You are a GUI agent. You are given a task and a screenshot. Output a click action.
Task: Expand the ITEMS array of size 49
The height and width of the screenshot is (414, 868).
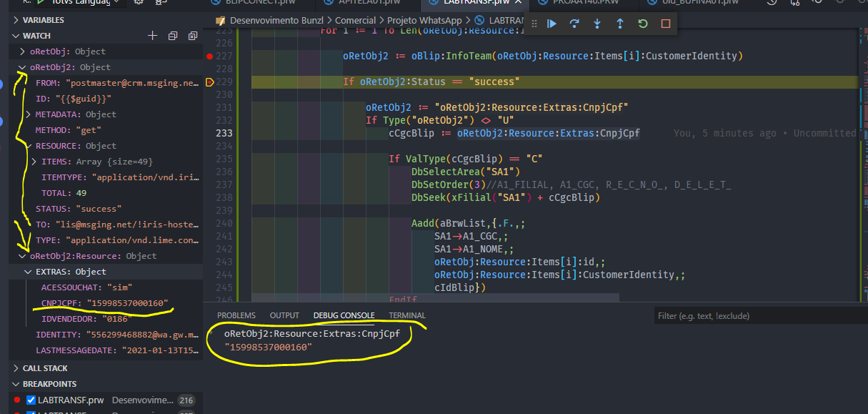(x=34, y=162)
